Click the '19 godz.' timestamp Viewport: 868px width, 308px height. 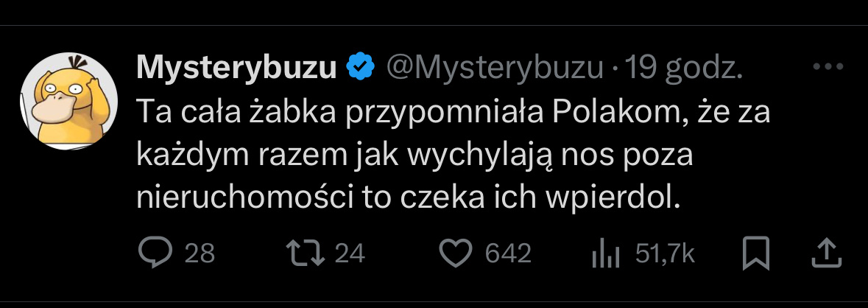point(683,68)
